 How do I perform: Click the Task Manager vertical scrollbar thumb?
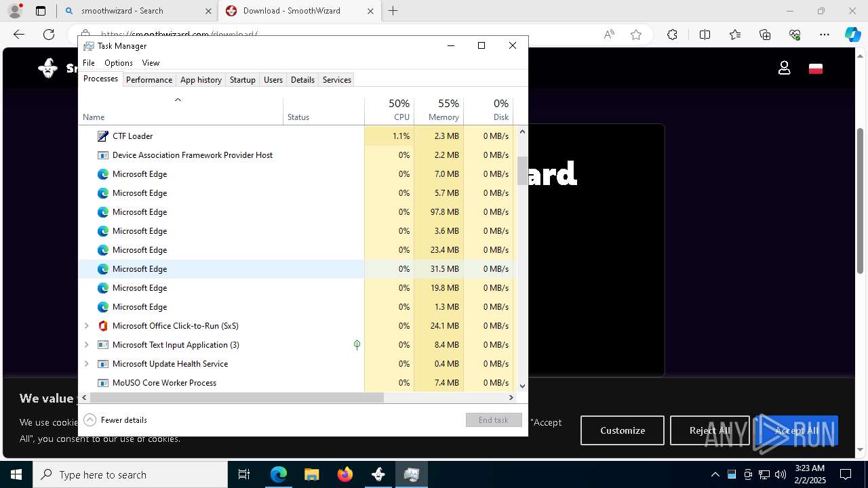coord(522,171)
